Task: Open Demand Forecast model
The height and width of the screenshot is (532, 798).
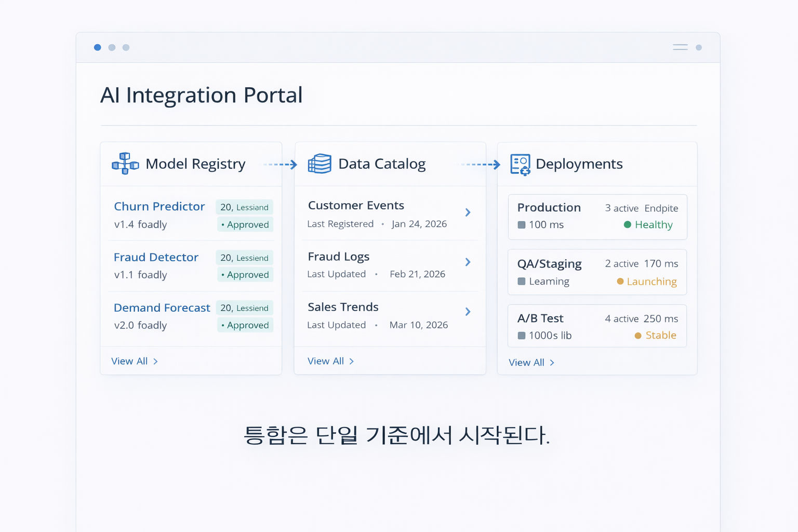Action: pyautogui.click(x=162, y=308)
